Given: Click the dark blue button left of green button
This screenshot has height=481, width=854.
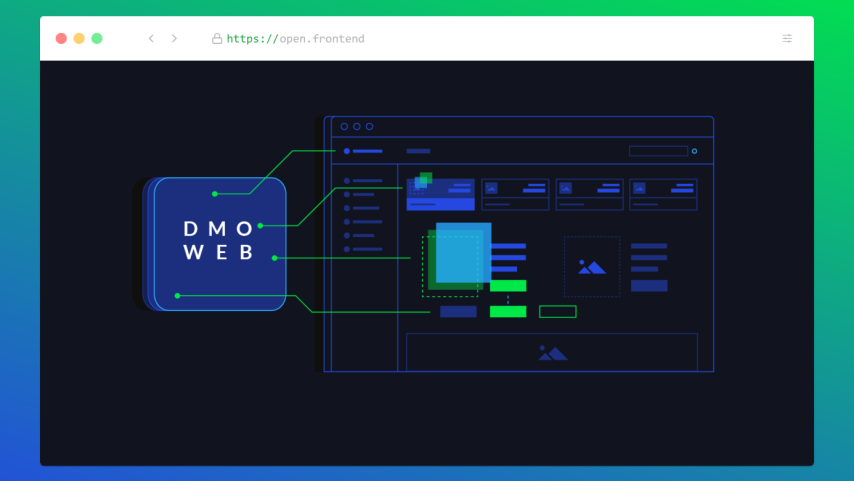Looking at the screenshot, I should [x=458, y=312].
